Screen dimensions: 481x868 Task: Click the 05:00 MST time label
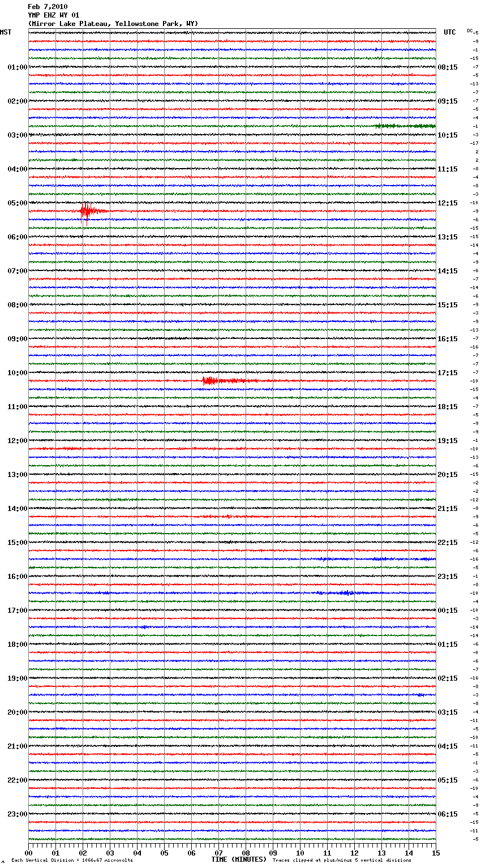click(x=18, y=203)
